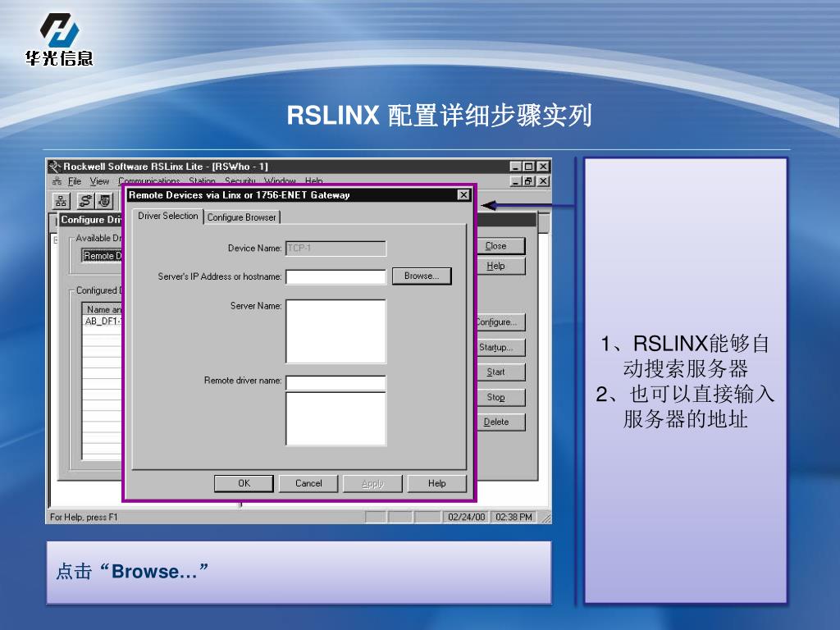Image resolution: width=840 pixels, height=630 pixels.
Task: Click Server's IP Address or hostname field
Action: (336, 276)
